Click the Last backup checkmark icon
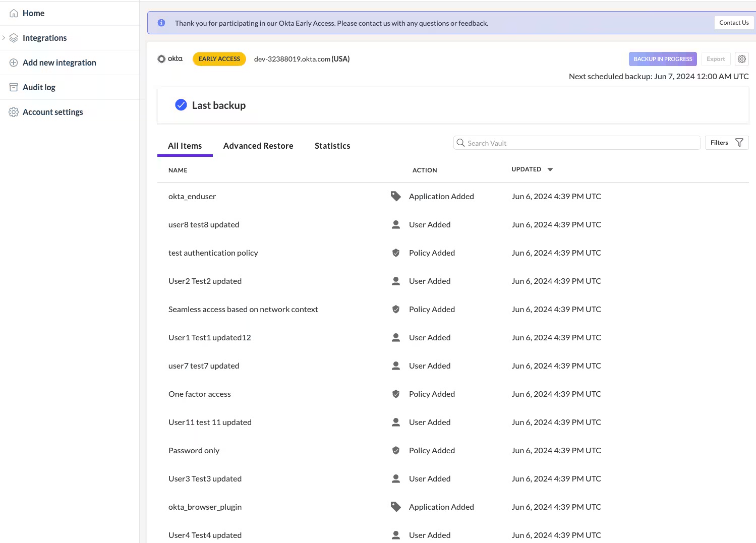The height and width of the screenshot is (543, 756). tap(181, 105)
